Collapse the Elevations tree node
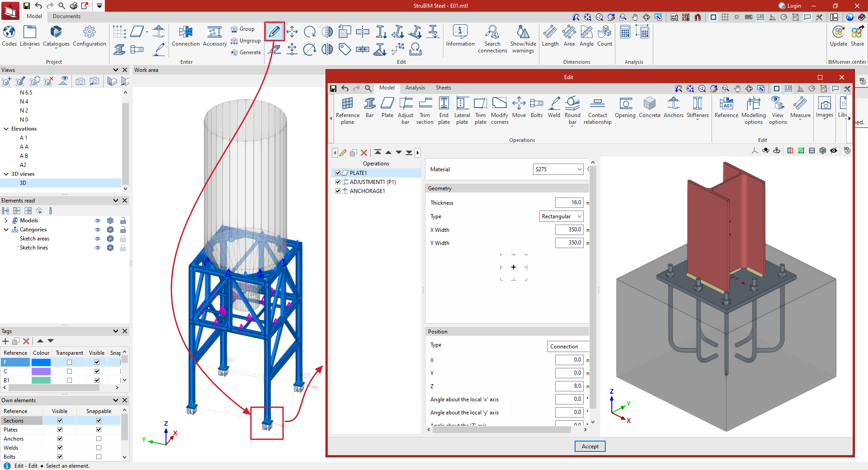Screen dimensions: 868x470 pyautogui.click(x=6, y=129)
